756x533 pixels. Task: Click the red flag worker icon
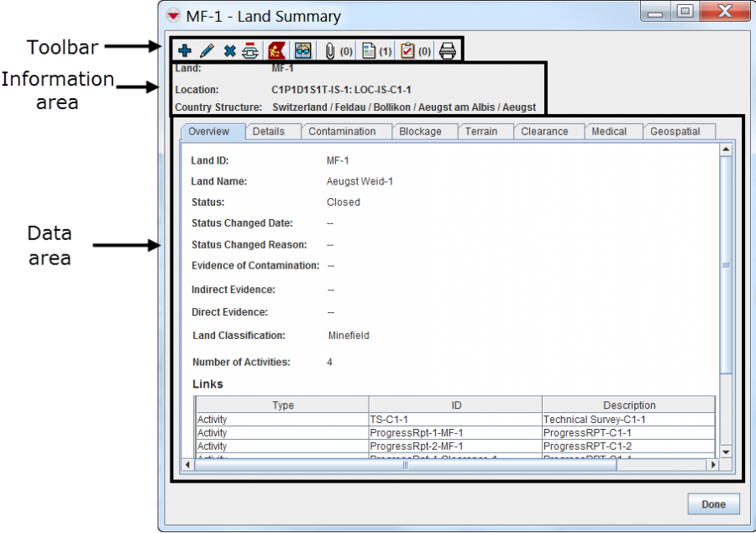[x=276, y=51]
